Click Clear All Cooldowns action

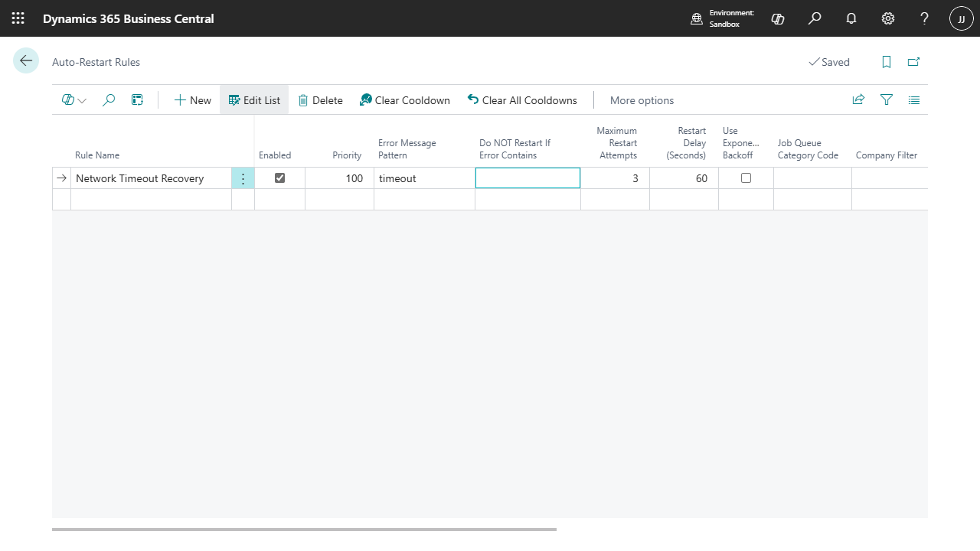click(x=522, y=100)
